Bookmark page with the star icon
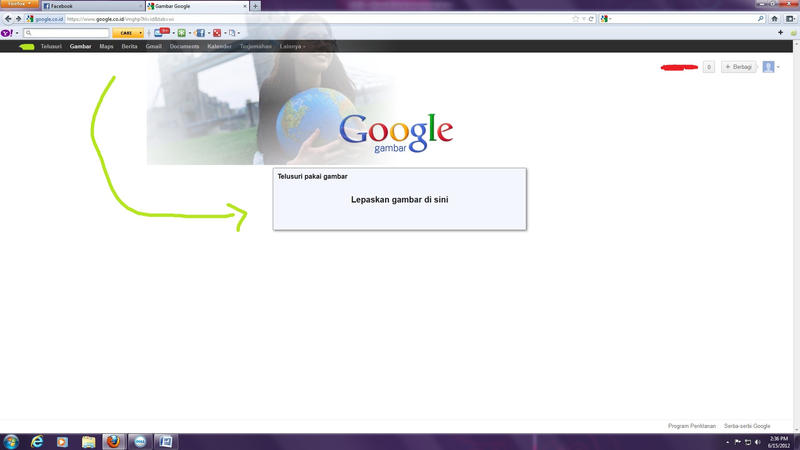The width and height of the screenshot is (800, 450). tap(575, 19)
